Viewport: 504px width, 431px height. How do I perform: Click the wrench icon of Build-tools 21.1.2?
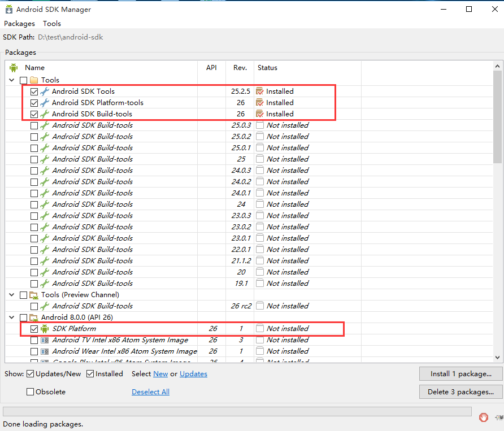(45, 260)
